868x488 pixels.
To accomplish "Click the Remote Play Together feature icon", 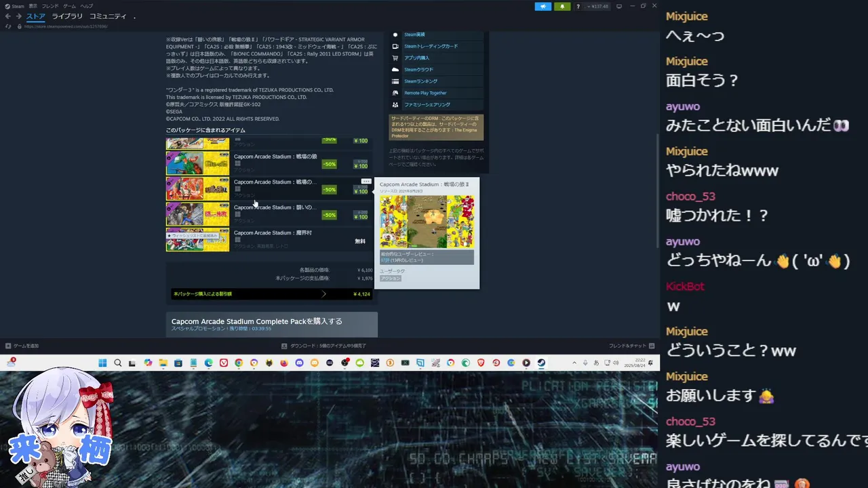I will pos(395,93).
